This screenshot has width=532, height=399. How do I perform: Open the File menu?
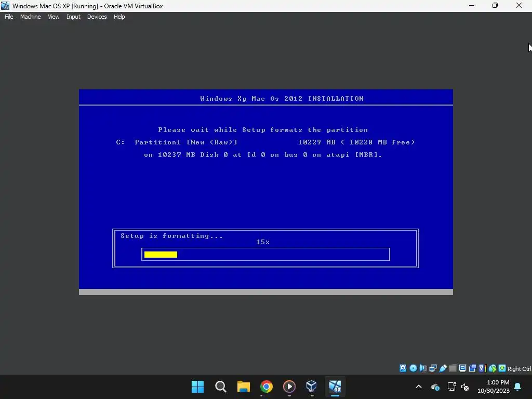tap(9, 17)
